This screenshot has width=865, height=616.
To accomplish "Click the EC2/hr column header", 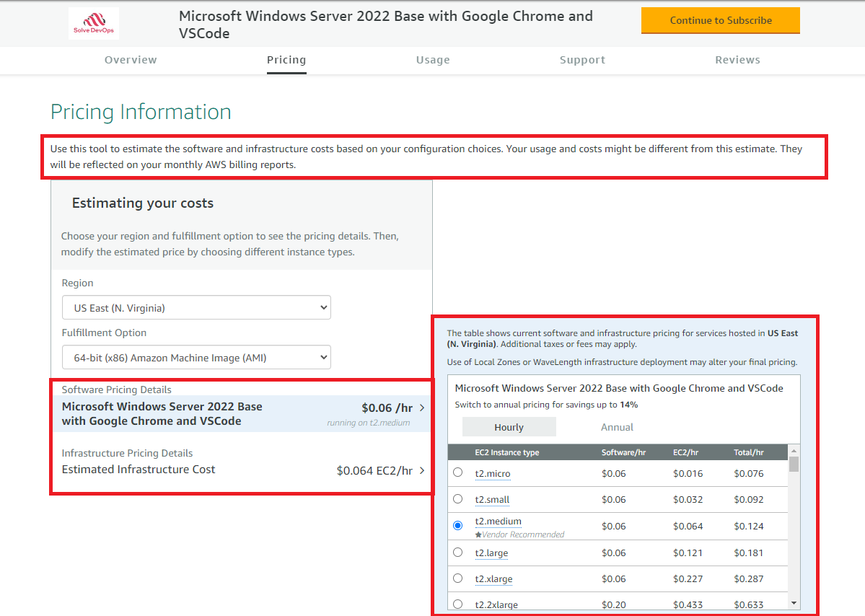I will (x=685, y=452).
